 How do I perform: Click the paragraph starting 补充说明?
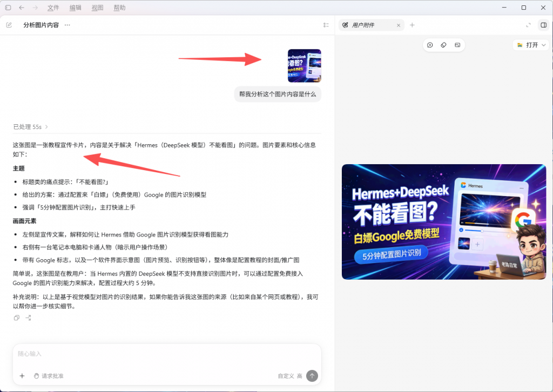click(x=166, y=302)
